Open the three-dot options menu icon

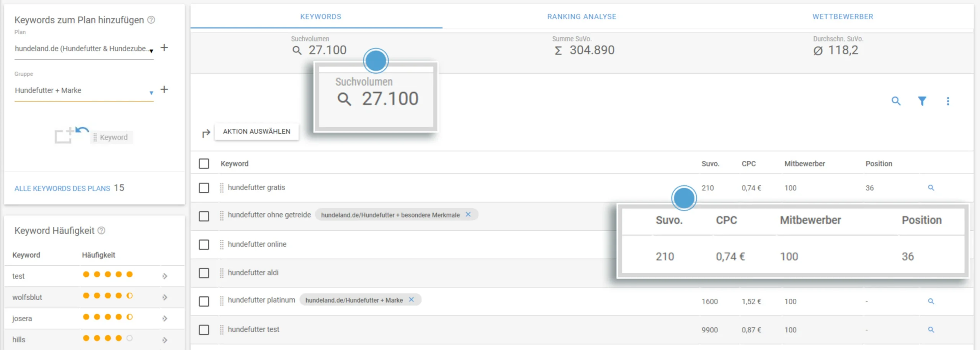(948, 101)
